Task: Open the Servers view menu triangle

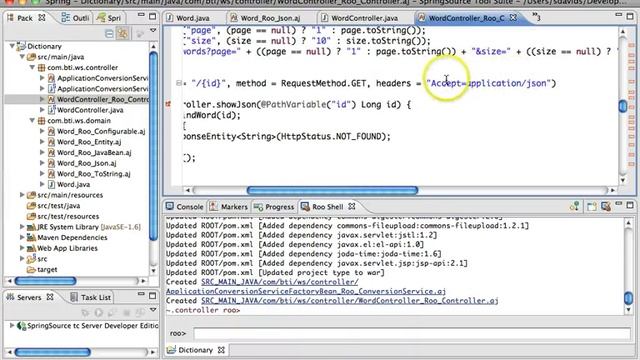Action: (153, 310)
